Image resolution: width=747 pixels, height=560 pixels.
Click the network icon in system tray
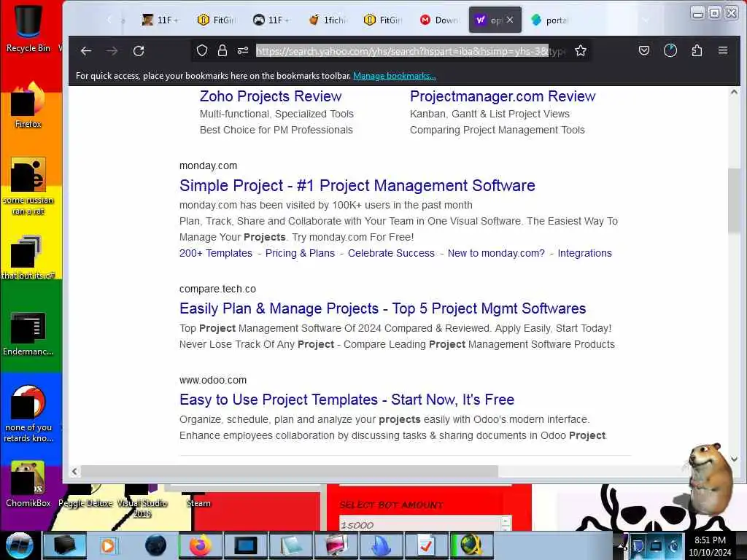(656, 545)
